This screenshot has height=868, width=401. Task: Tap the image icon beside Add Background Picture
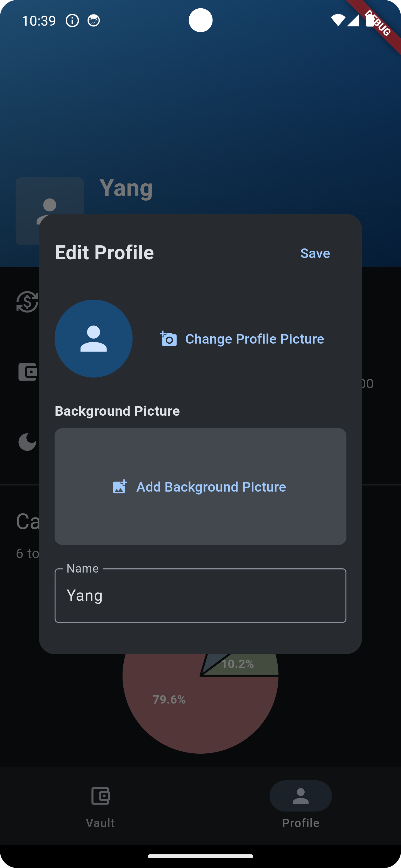tap(119, 487)
